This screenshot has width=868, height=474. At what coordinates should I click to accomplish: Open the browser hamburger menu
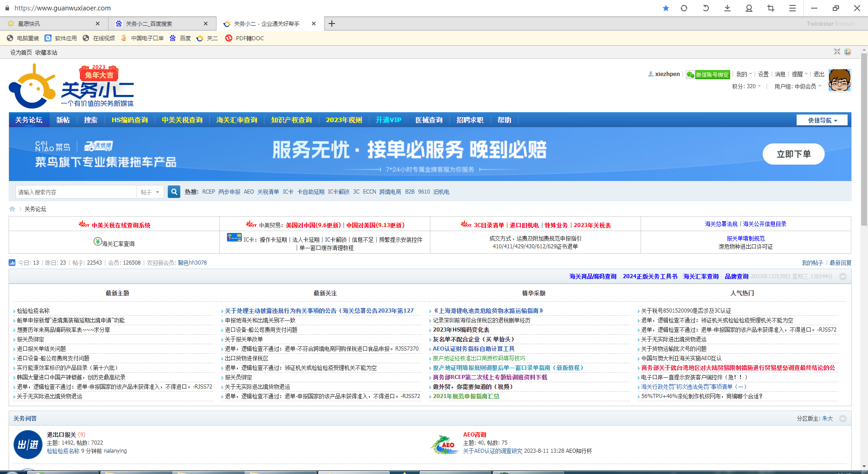[x=793, y=8]
